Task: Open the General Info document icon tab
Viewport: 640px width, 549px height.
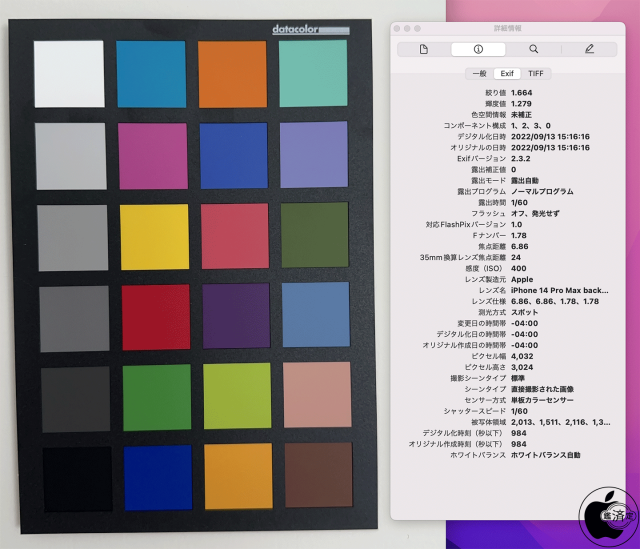Action: click(x=423, y=49)
